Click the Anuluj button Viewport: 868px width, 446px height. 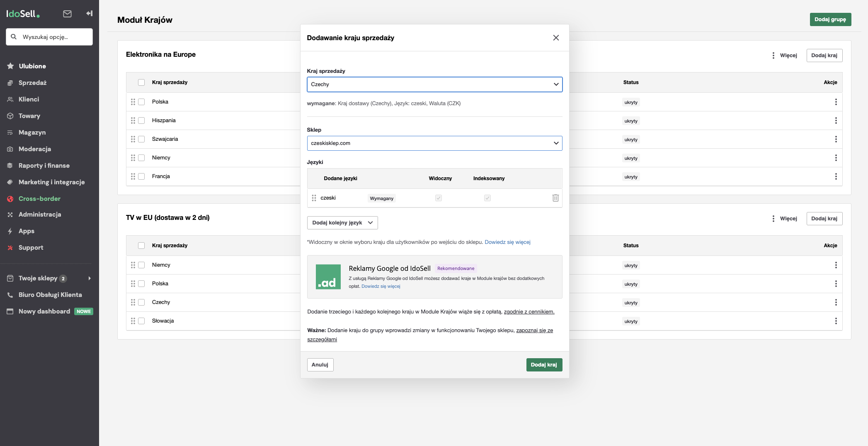coord(320,365)
